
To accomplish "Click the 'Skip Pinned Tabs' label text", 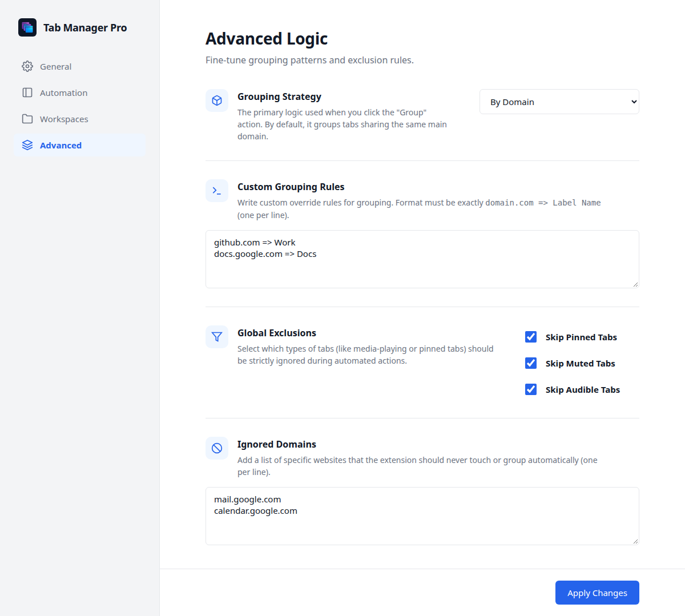I will (x=581, y=337).
